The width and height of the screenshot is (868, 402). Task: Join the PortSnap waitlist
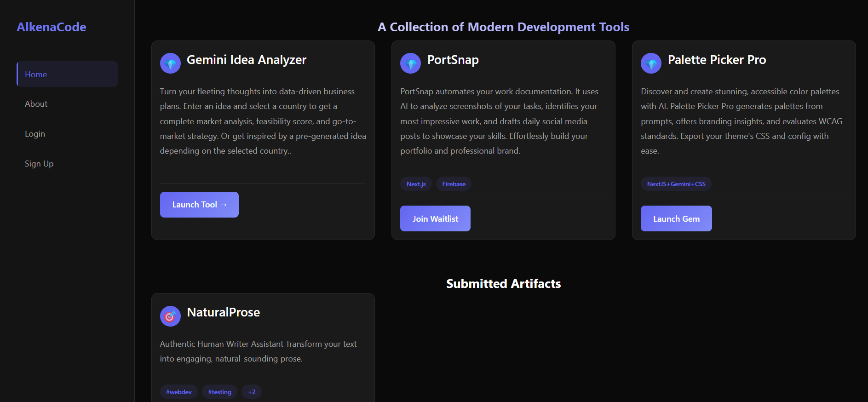pyautogui.click(x=435, y=218)
